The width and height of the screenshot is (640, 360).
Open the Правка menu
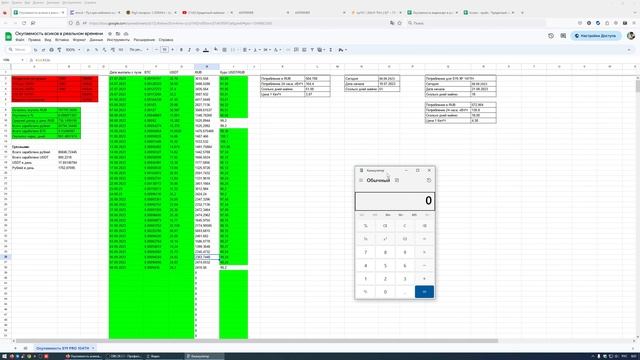34,40
